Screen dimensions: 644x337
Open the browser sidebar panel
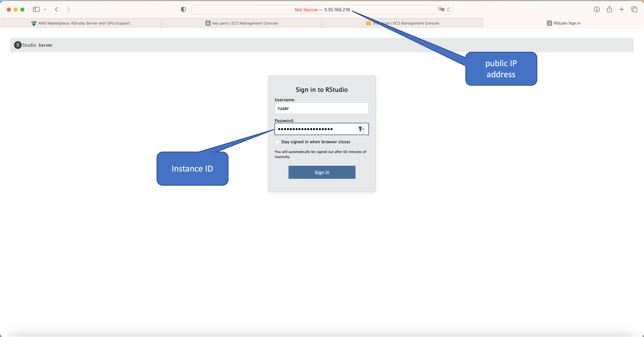pyautogui.click(x=36, y=9)
